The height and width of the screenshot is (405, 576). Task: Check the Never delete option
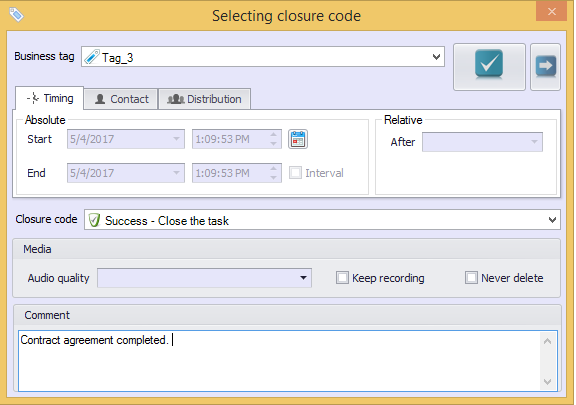471,278
